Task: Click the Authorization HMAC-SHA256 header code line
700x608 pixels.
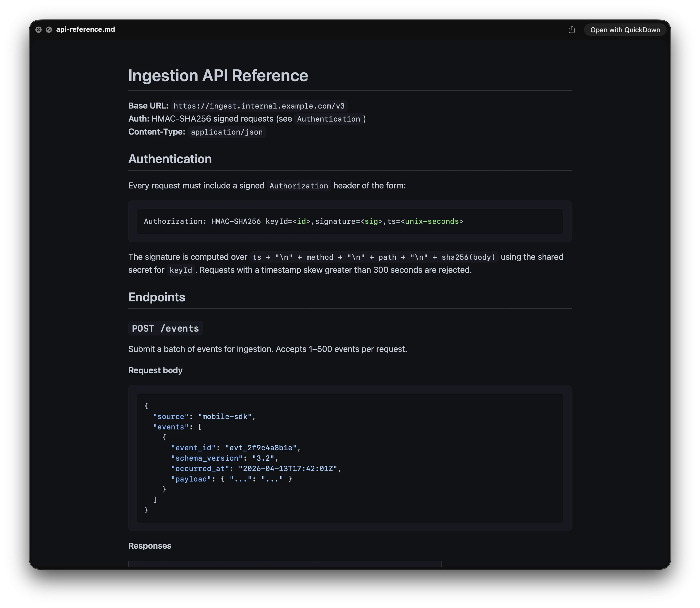Action: point(303,221)
